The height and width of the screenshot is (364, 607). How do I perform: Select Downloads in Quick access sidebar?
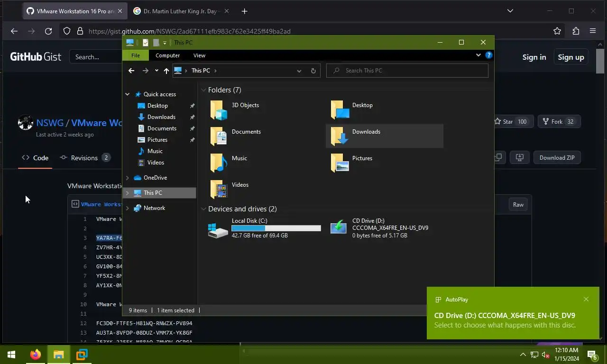click(x=161, y=117)
